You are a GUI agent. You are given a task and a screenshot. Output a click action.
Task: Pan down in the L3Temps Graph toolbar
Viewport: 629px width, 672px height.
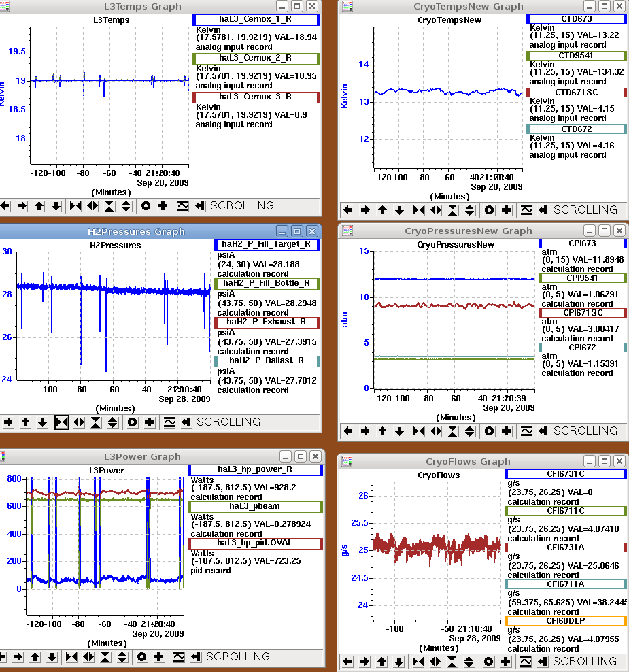56,206
